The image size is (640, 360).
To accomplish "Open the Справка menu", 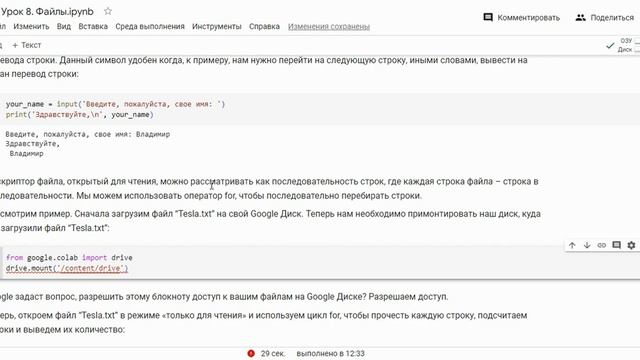I will point(264,27).
